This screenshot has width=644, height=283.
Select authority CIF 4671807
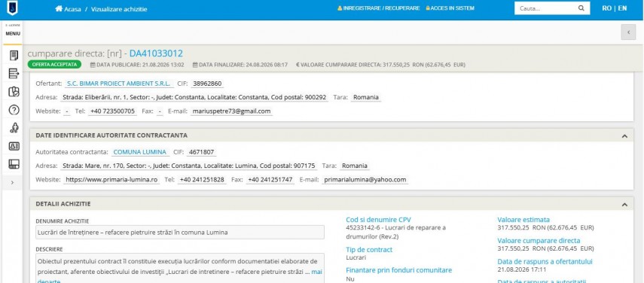pyautogui.click(x=202, y=152)
